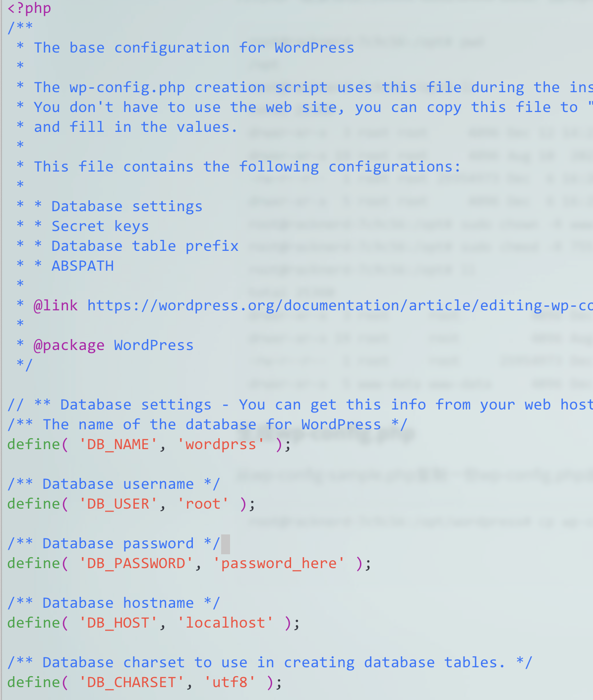
Task: Click the 'define(' on the DB_NAME line
Action: [x=38, y=444]
